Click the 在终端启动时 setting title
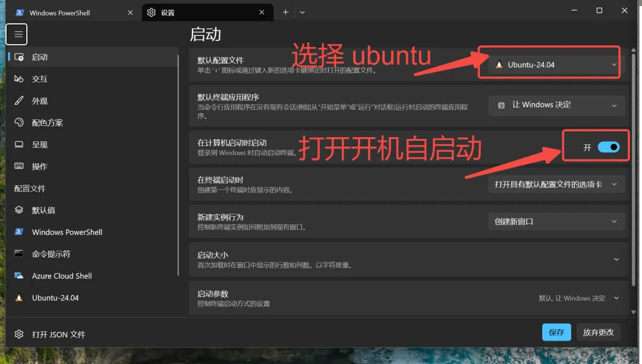The height and width of the screenshot is (364, 642). (221, 180)
